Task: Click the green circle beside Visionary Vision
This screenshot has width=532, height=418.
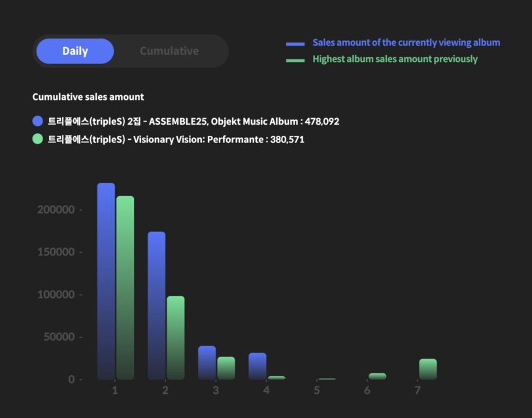Action: point(38,139)
